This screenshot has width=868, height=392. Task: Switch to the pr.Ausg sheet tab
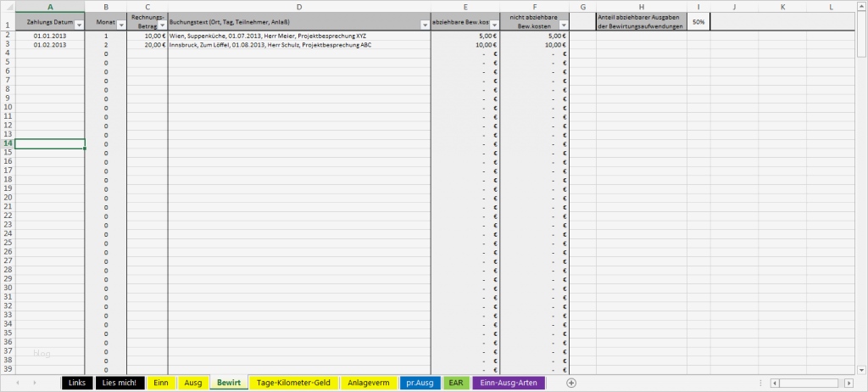pyautogui.click(x=420, y=383)
